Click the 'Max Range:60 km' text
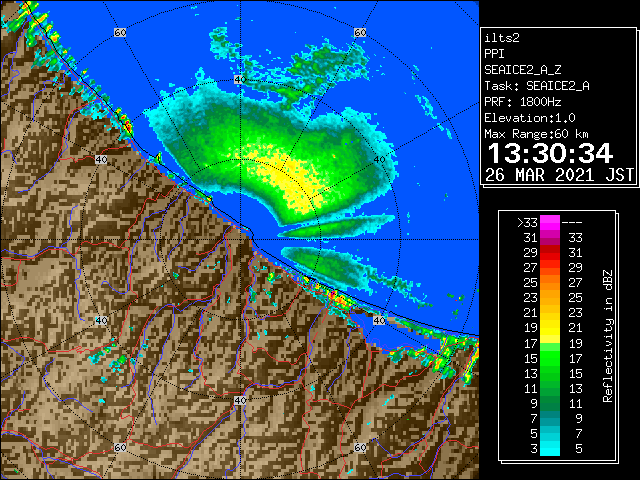This screenshot has width=640, height=480. click(537, 134)
